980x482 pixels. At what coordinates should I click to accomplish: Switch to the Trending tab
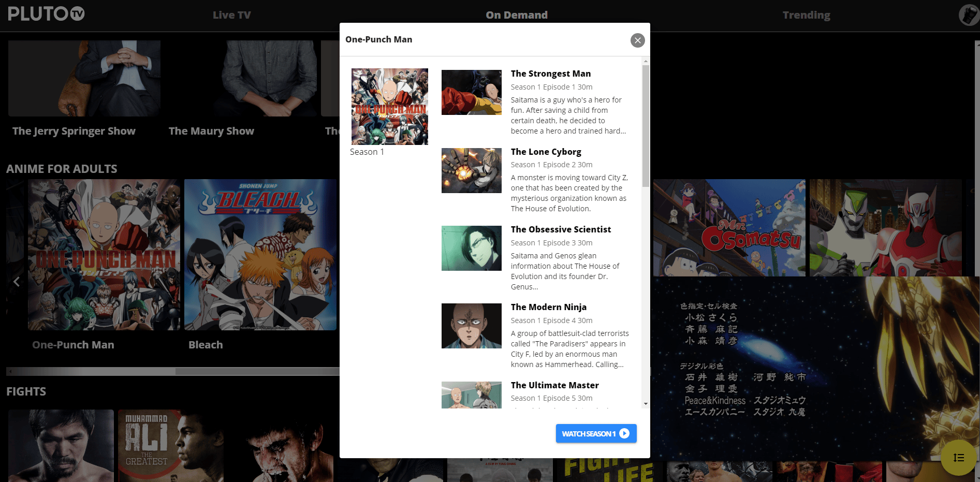coord(806,15)
